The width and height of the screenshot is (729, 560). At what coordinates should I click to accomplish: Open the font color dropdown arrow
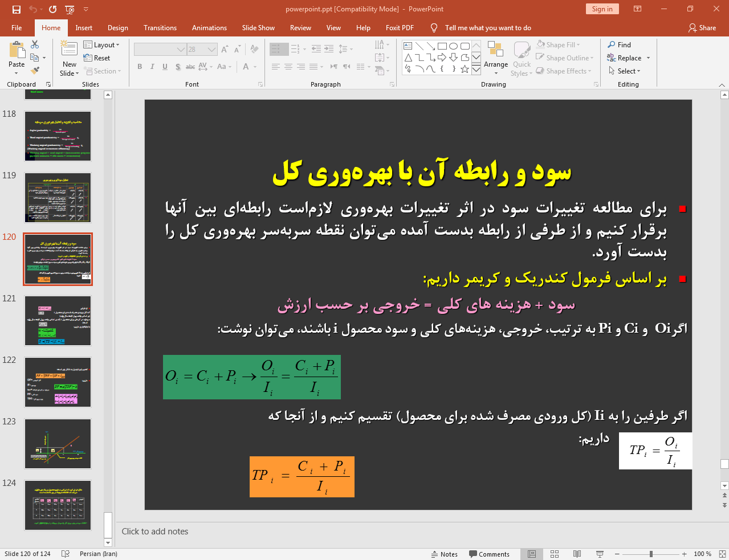[255, 67]
